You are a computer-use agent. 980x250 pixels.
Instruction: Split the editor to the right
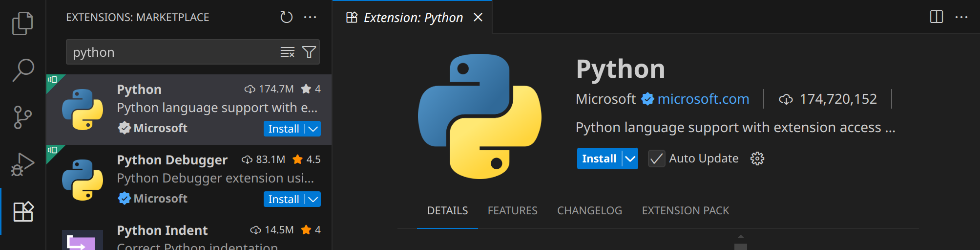pos(936,17)
